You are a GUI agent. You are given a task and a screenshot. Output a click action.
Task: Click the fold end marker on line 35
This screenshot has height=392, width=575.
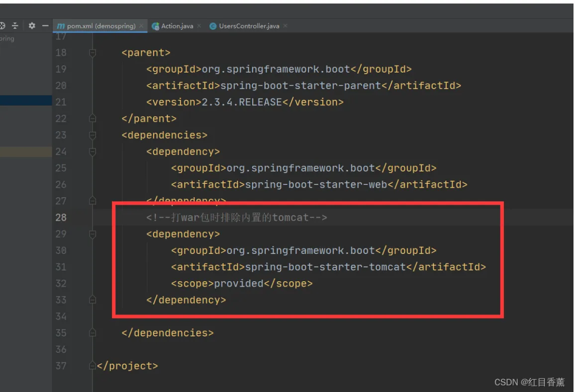point(93,333)
